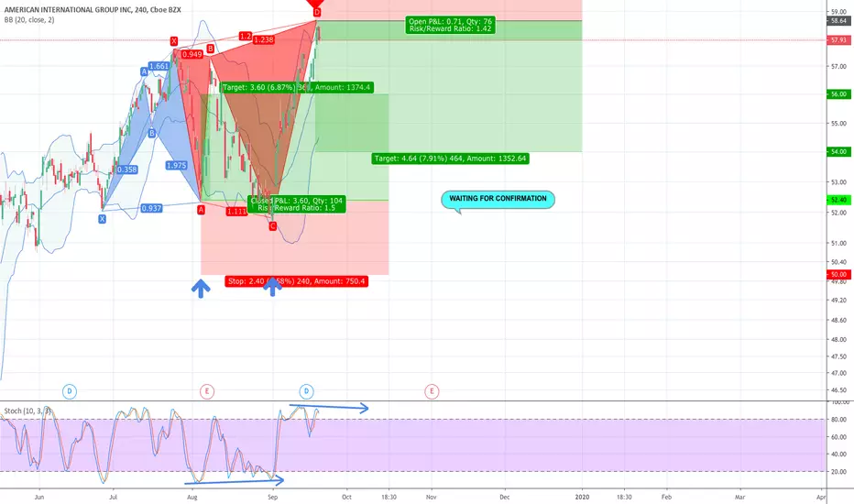Select the blue X point label

(103, 219)
